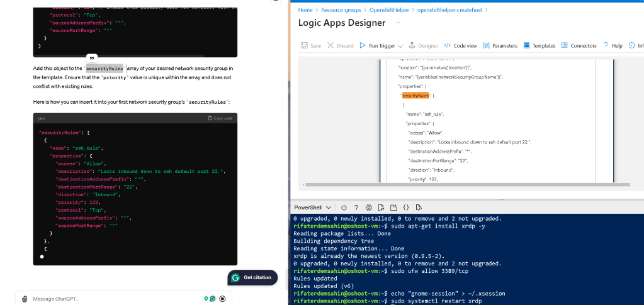Click the horizontal scrollbar of the top ChatGPT code block
The height and width of the screenshot is (305, 644).
[x=119, y=55]
